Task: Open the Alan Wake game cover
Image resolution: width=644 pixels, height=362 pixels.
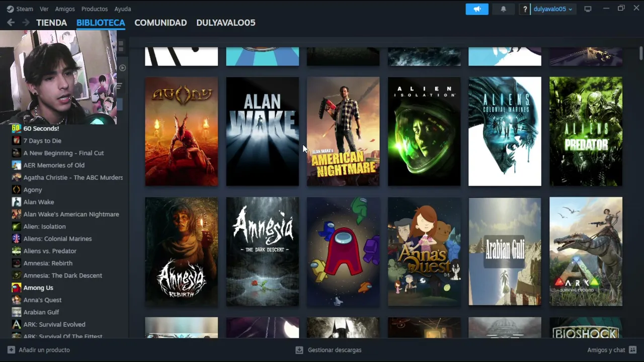Action: click(263, 131)
